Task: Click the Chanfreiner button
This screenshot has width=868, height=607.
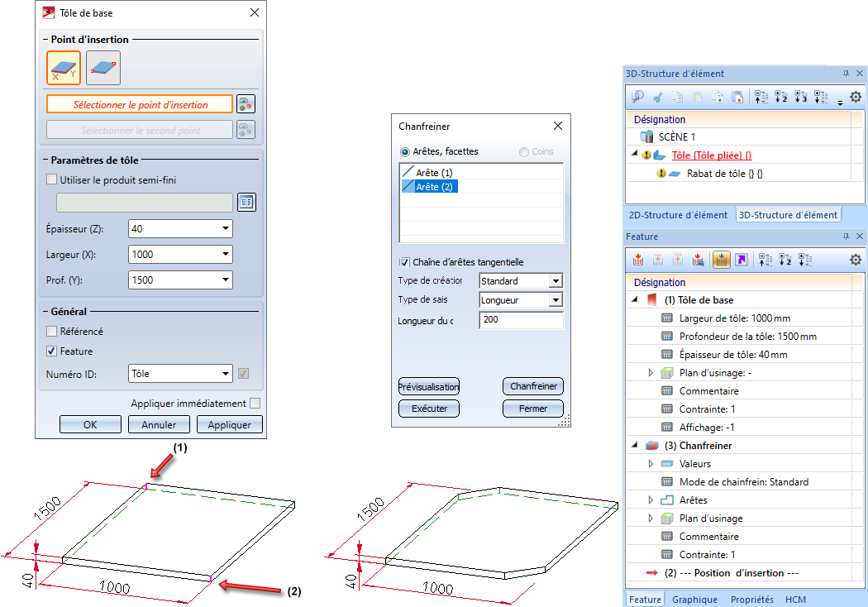Action: tap(532, 386)
